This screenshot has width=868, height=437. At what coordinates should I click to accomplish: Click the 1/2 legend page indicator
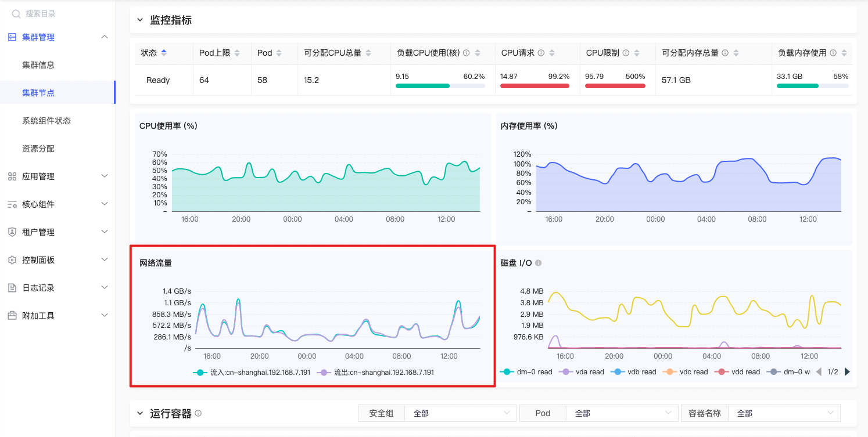(x=833, y=371)
